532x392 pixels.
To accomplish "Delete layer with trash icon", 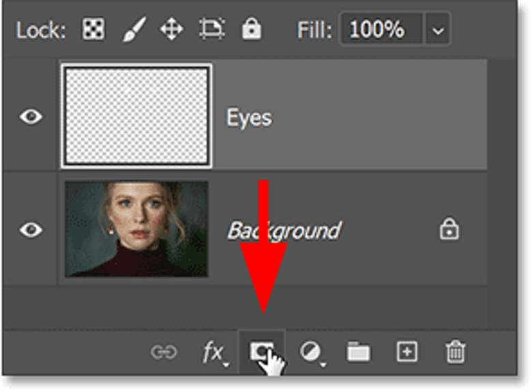I will coord(456,352).
